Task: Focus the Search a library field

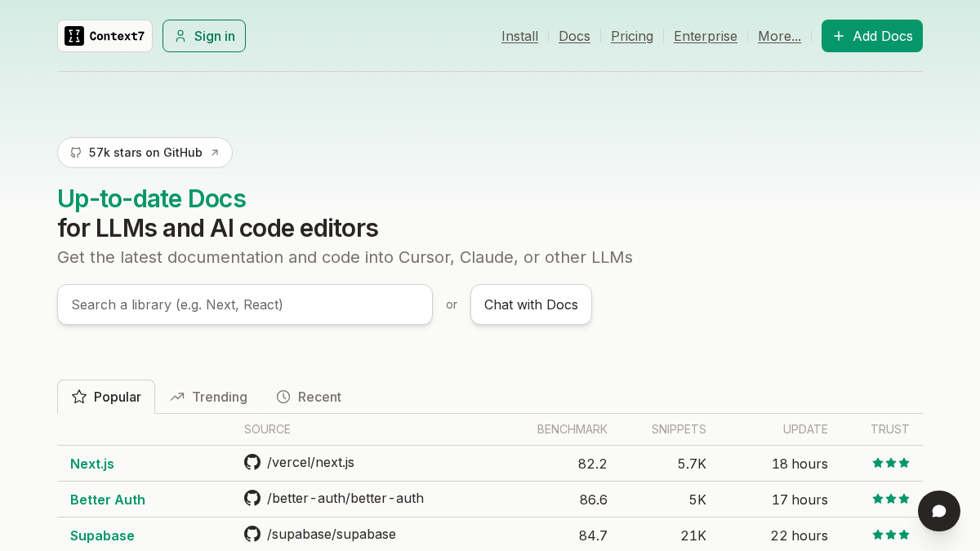Action: [245, 304]
